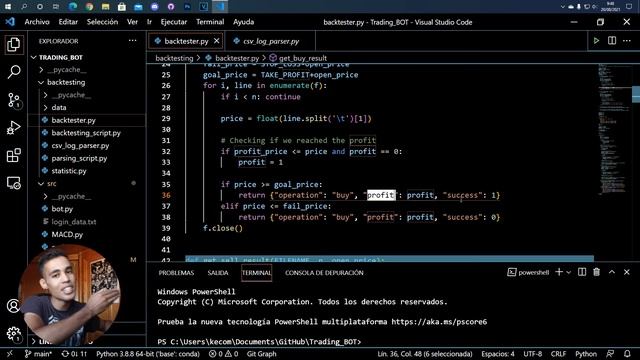This screenshot has width=640, height=360.
Task: Open the launch profile dropdown next to plus
Action: point(568,272)
